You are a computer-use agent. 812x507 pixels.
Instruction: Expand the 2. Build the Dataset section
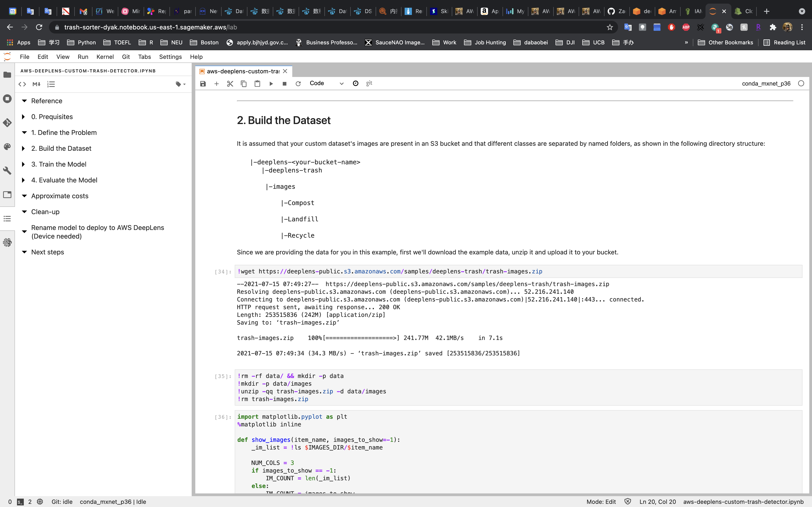23,148
